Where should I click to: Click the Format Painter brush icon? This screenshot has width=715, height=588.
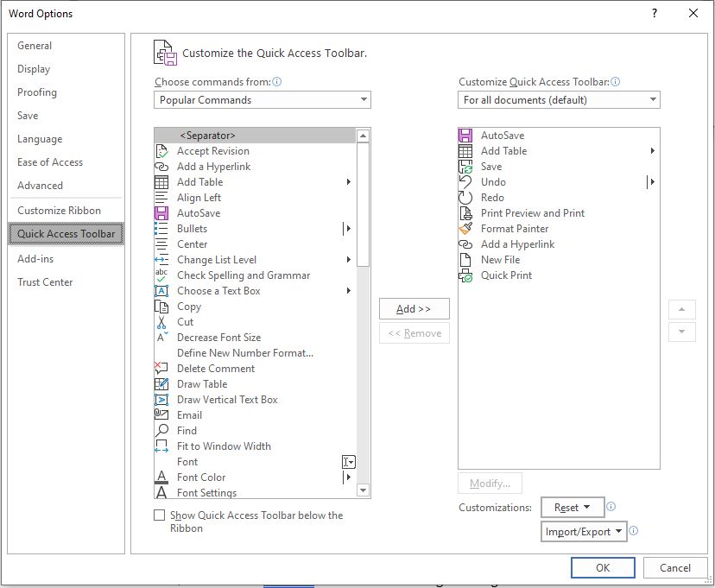click(465, 228)
